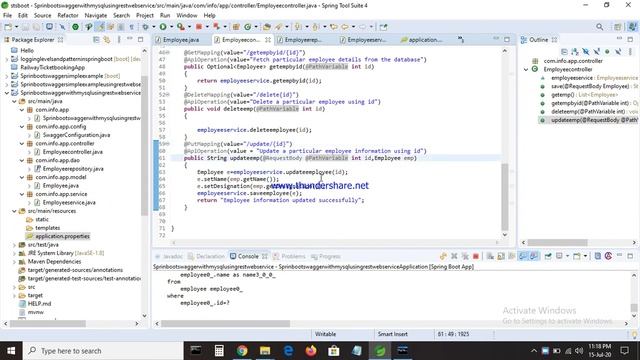Click the toolbar Search magnifier icon

point(599,27)
